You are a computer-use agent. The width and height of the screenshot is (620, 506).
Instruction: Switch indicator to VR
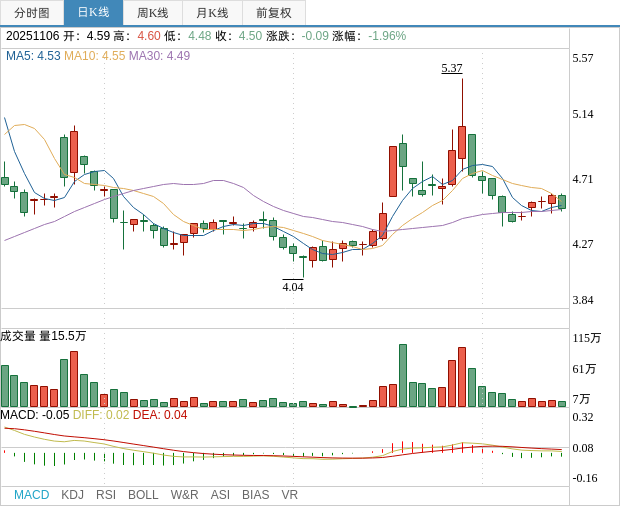pyautogui.click(x=289, y=495)
